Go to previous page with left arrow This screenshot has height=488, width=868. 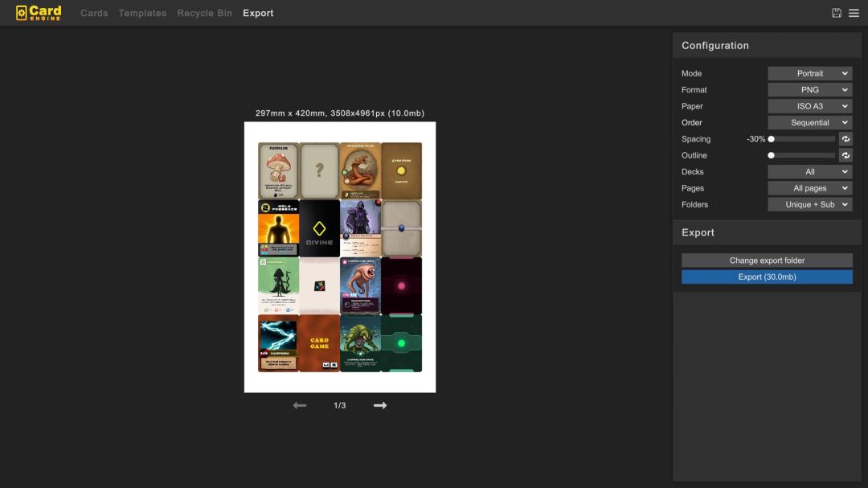[x=300, y=405]
